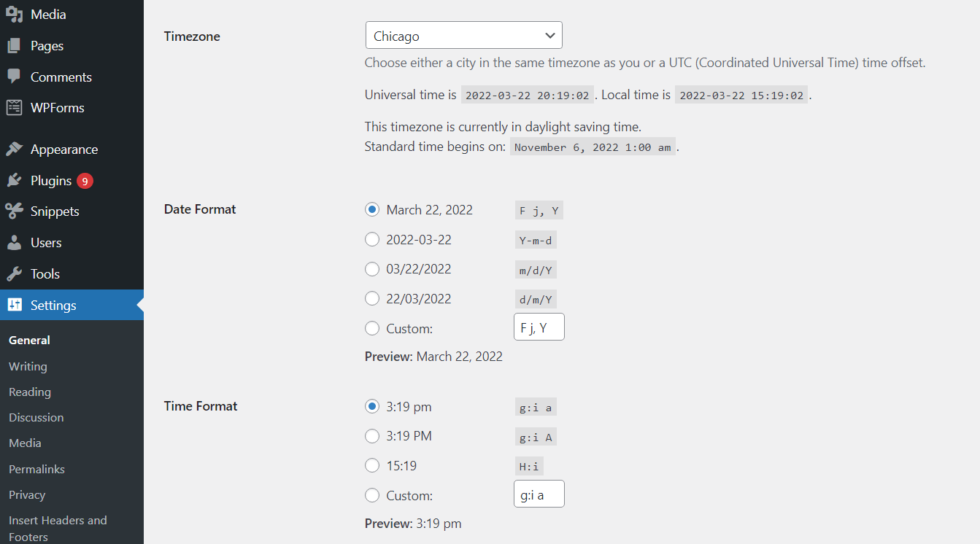Click the Snippets scissors icon
The height and width of the screenshot is (544, 980).
15,211
